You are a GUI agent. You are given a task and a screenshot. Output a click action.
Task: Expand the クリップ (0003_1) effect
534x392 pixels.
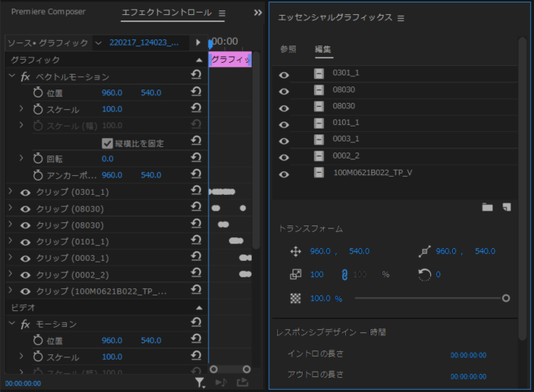10,258
